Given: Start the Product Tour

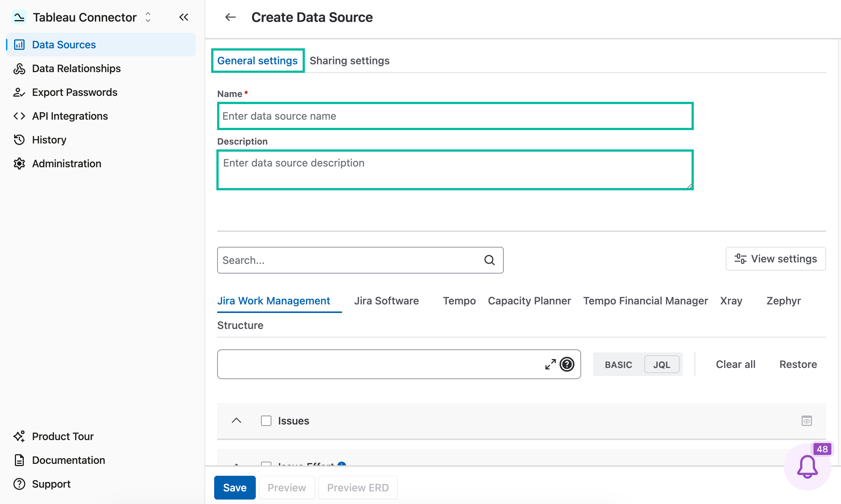Looking at the screenshot, I should pyautogui.click(x=101, y=436).
